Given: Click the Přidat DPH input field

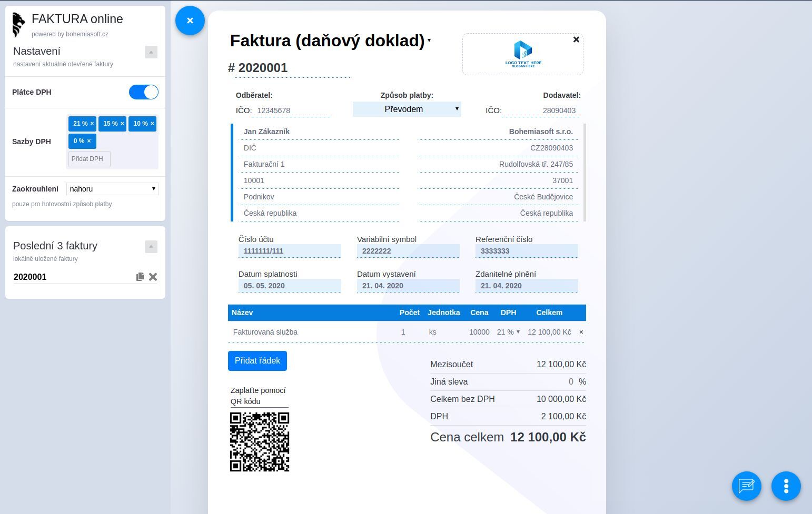Looking at the screenshot, I should [x=90, y=159].
